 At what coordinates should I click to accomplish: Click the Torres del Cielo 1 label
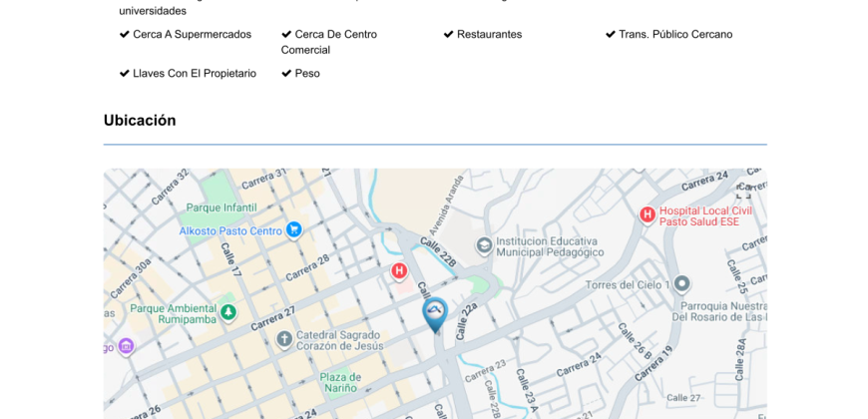[628, 285]
